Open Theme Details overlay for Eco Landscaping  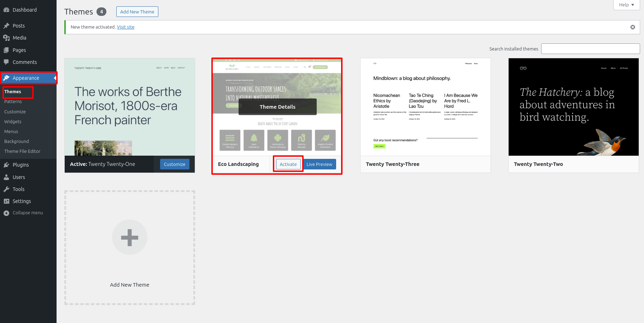(277, 107)
